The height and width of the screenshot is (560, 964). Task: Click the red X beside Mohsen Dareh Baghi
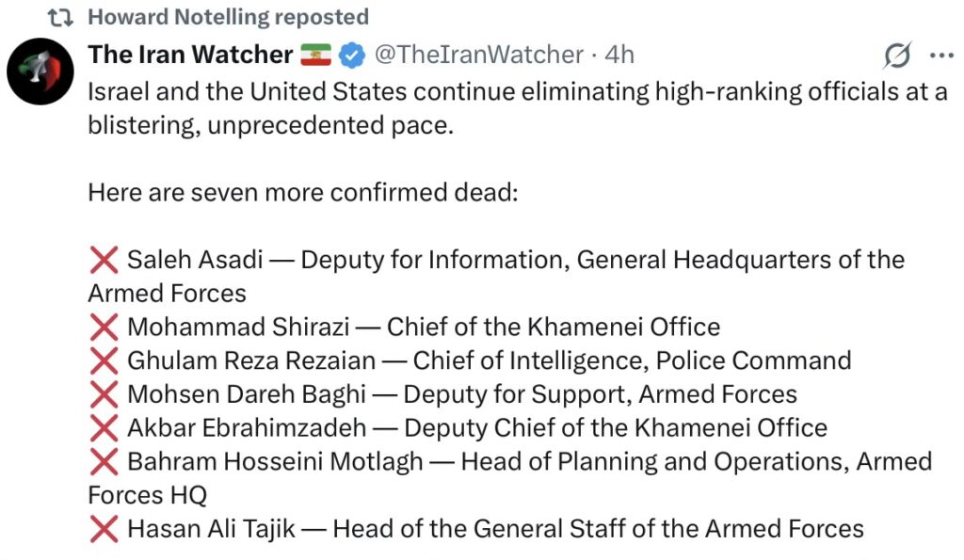[103, 394]
